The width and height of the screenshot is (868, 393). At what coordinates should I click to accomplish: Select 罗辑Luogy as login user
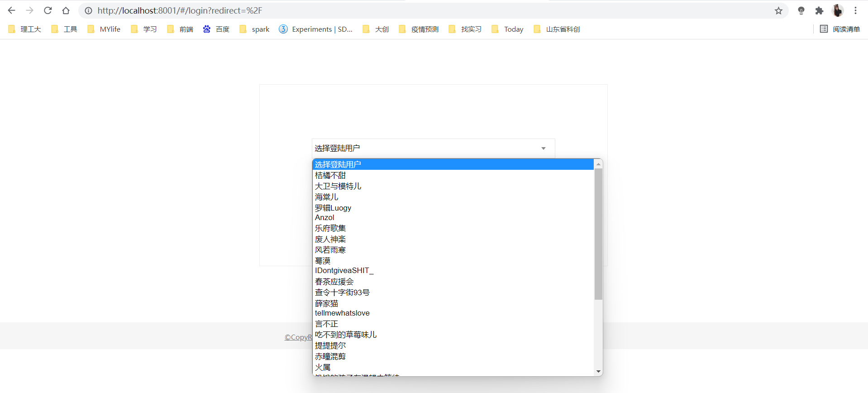[453, 208]
